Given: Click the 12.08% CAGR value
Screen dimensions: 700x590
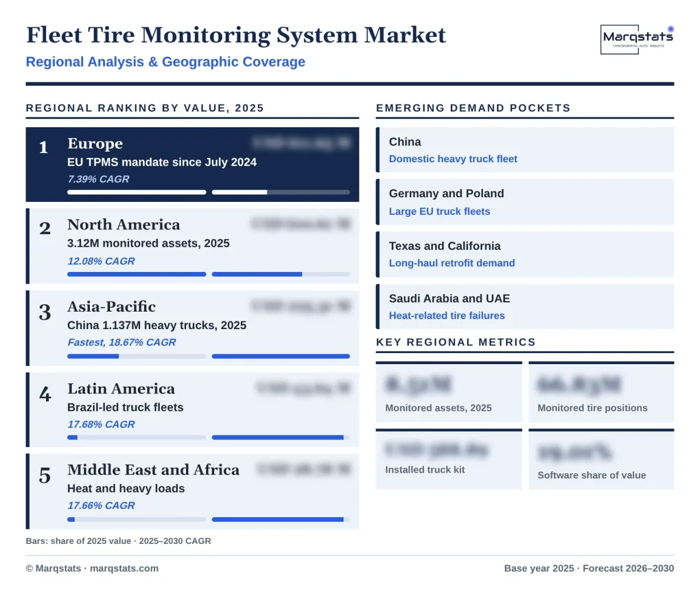Looking at the screenshot, I should [x=101, y=261].
